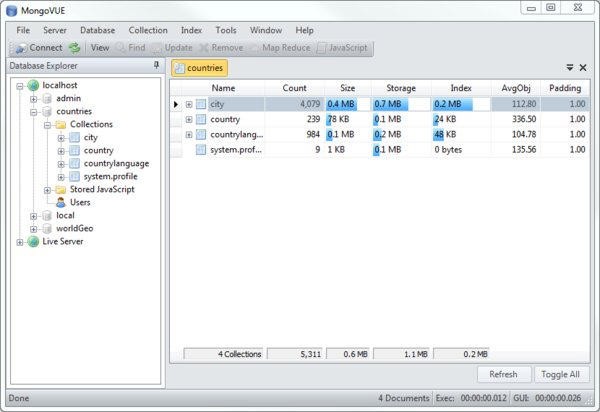Click the JavaScript toolbar button
The height and width of the screenshot is (412, 600).
[342, 48]
